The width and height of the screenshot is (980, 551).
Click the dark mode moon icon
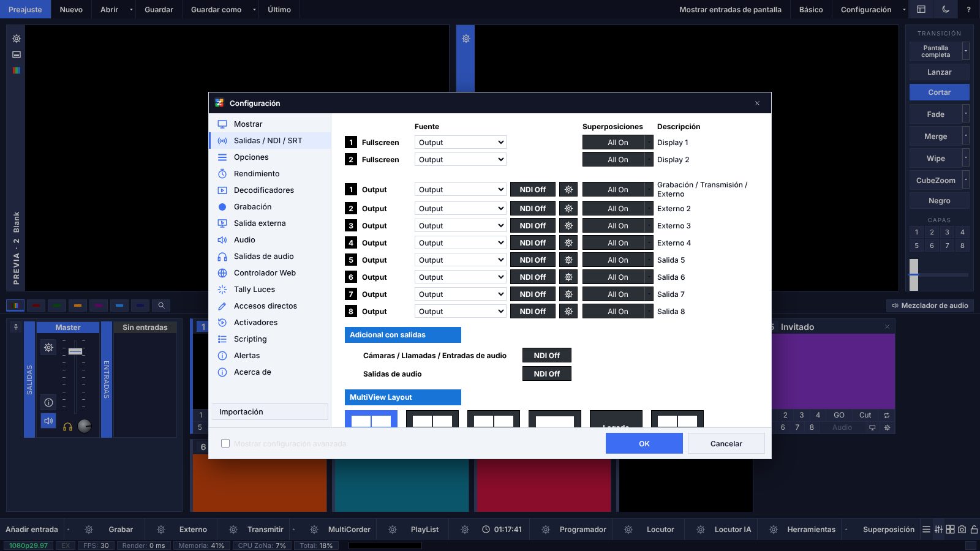click(946, 9)
